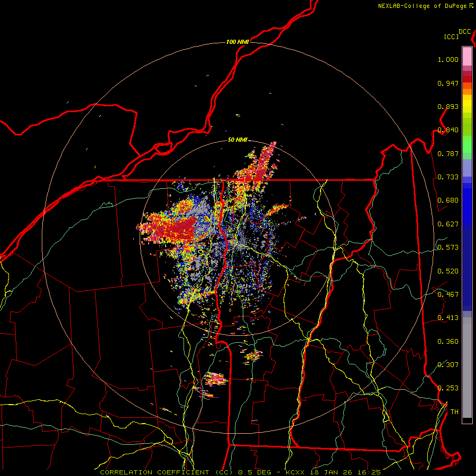
Task: Select the 0.413 scale value
Action: (x=448, y=318)
